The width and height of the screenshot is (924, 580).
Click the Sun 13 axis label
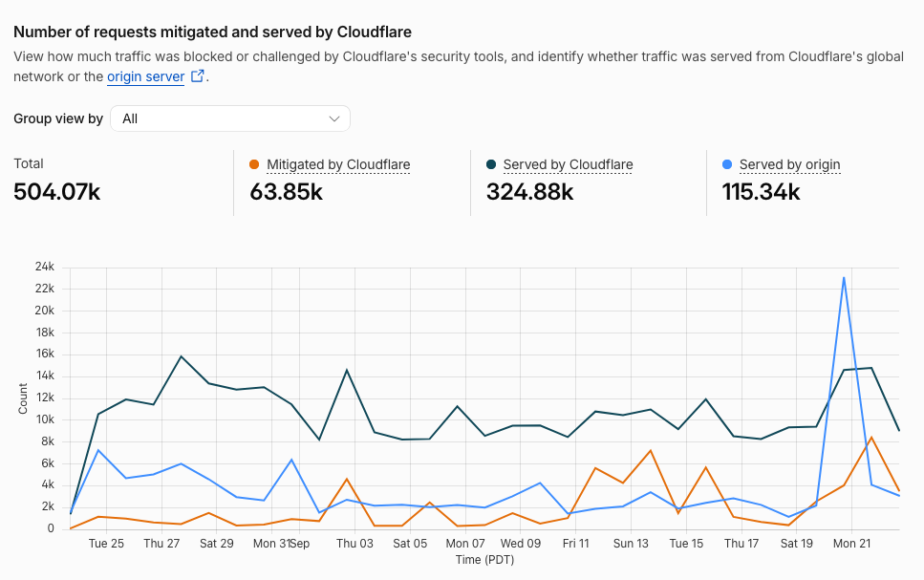click(x=631, y=544)
